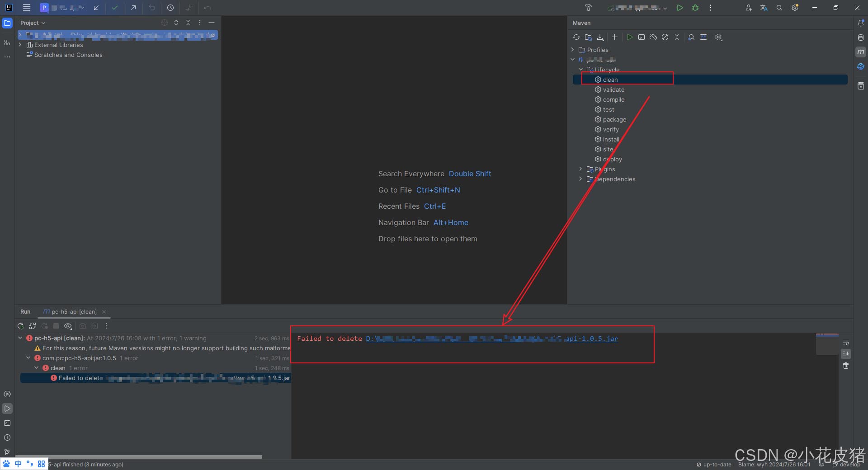Run selected Maven build green arrow
868x470 pixels.
click(629, 37)
